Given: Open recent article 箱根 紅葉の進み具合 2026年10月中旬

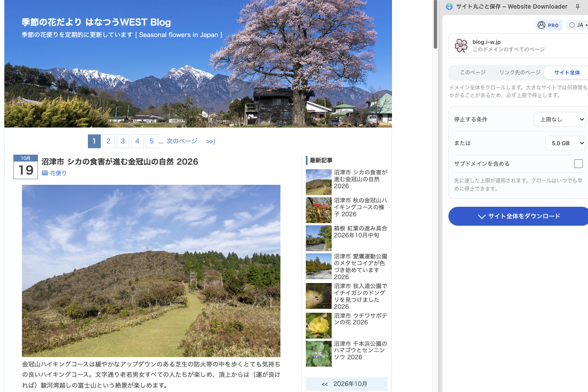Looking at the screenshot, I should [361, 232].
